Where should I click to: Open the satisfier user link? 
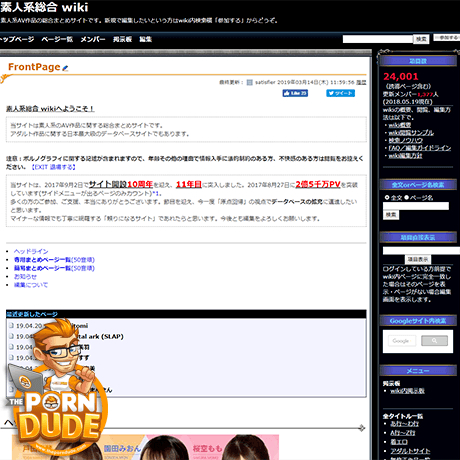265,82
